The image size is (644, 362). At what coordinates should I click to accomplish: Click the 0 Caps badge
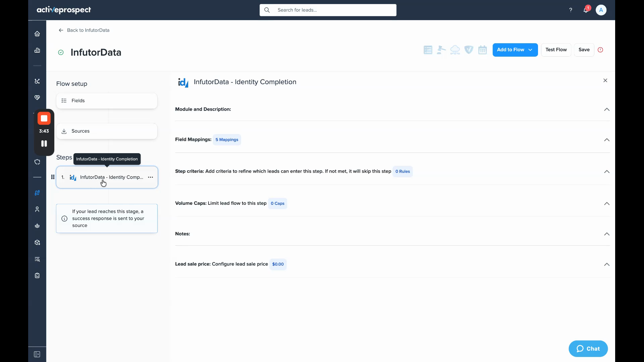tap(277, 203)
